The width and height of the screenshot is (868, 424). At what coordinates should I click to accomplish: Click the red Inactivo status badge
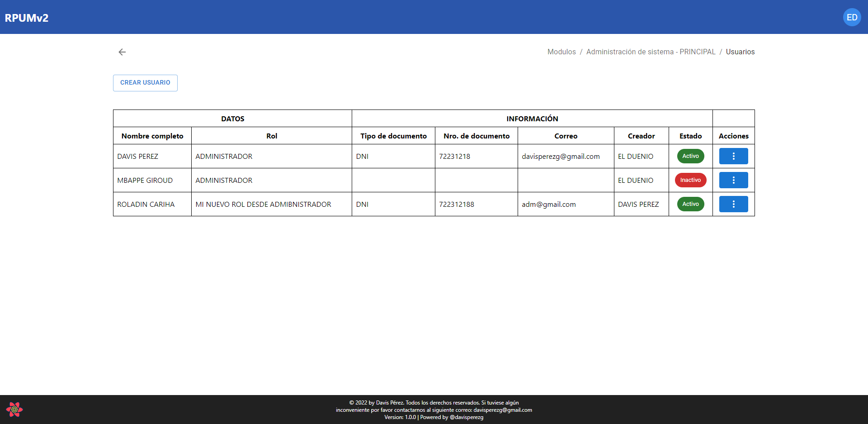690,180
